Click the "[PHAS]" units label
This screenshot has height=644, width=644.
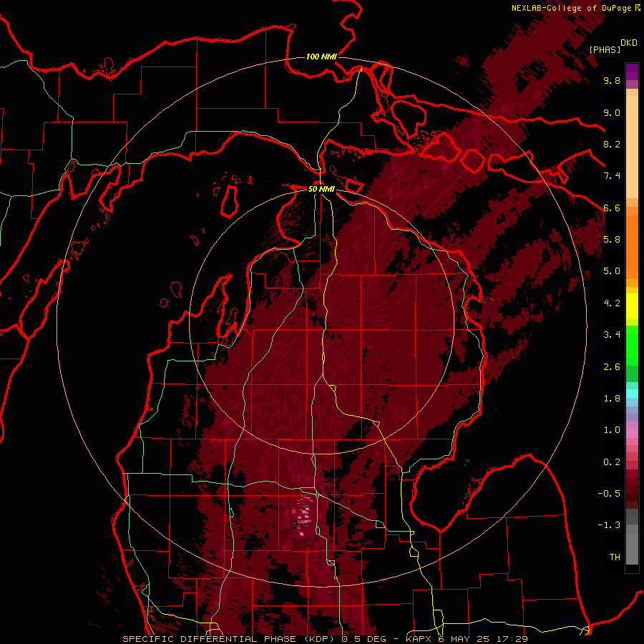[x=605, y=49]
